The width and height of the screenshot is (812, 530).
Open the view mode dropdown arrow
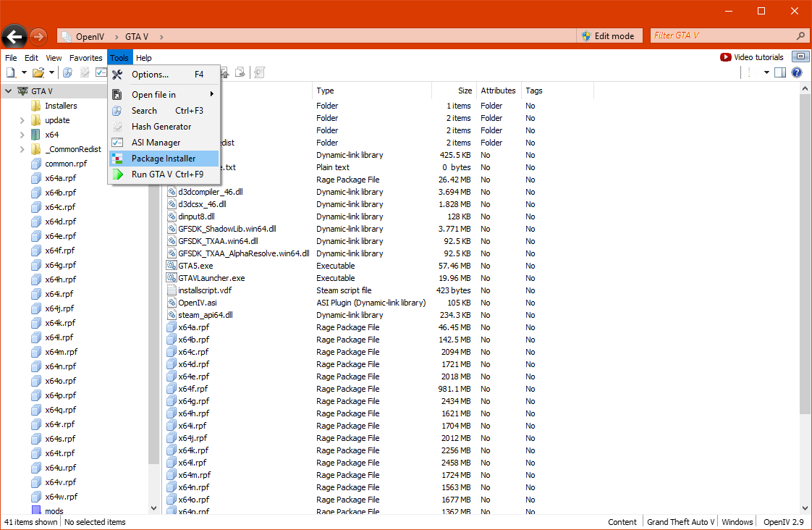click(766, 72)
